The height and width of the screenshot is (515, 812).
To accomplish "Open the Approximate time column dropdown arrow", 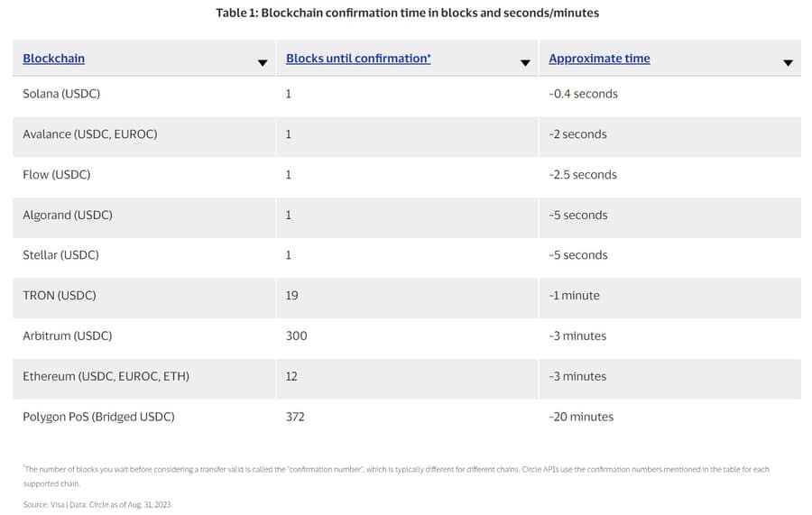I will tap(789, 62).
